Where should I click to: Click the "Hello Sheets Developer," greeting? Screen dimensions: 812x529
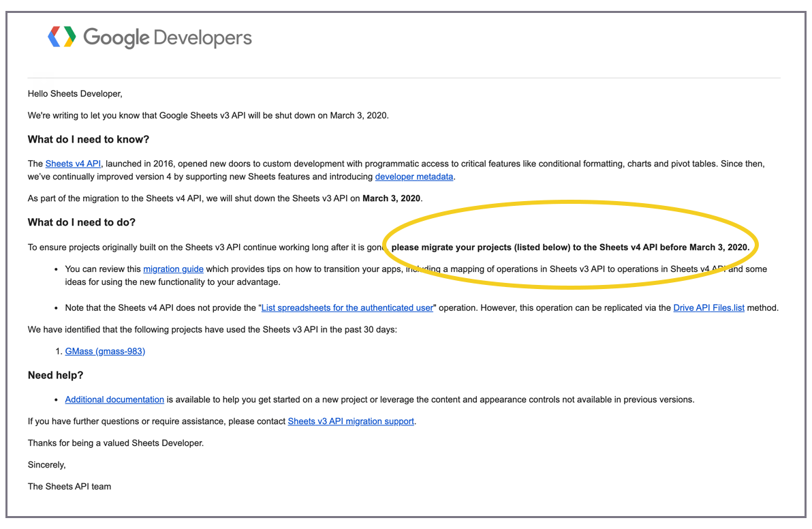click(x=75, y=93)
